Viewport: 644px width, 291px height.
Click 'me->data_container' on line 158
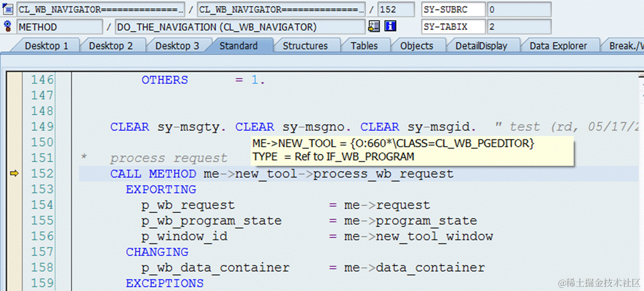pyautogui.click(x=415, y=268)
